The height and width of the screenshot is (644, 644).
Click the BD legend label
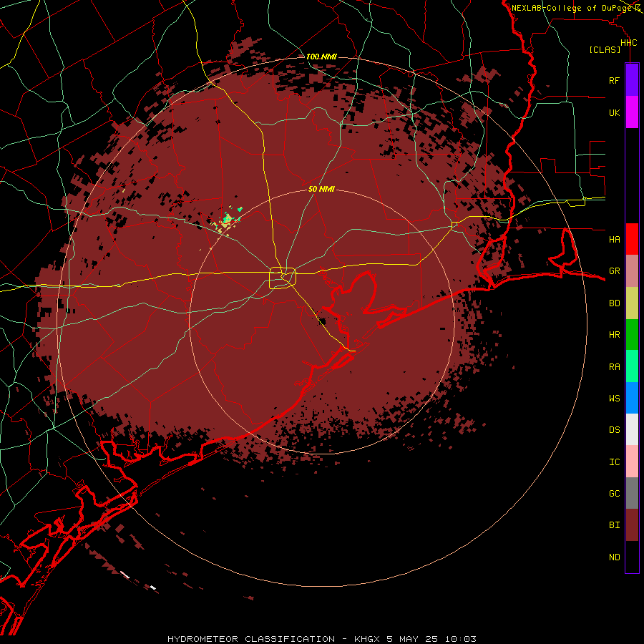[x=614, y=303]
